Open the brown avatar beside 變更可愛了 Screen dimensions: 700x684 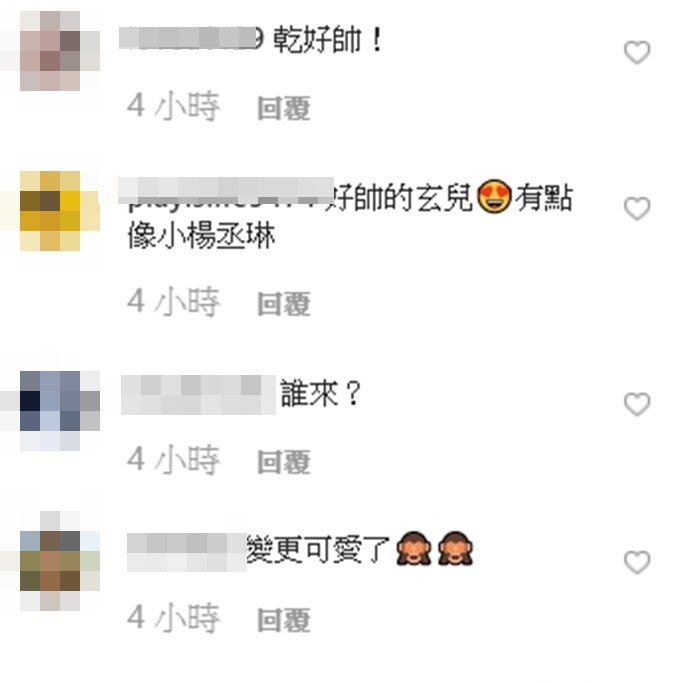50,561
